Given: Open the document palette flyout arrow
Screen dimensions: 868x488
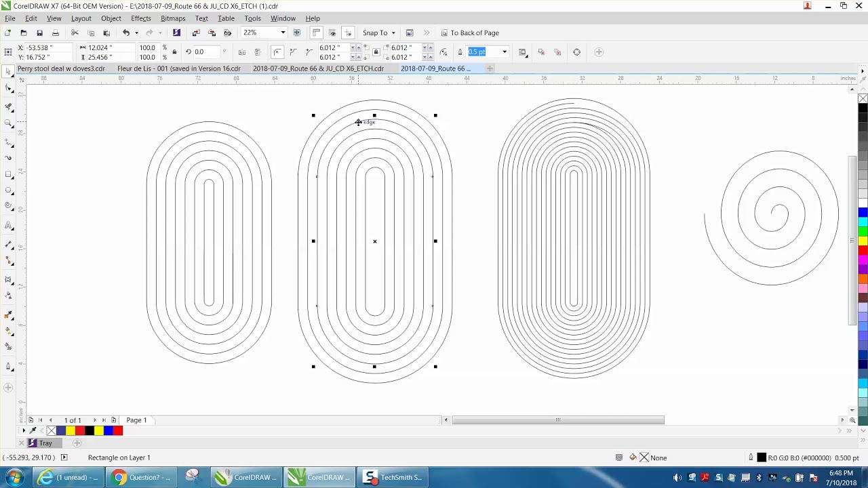Looking at the screenshot, I should tap(24, 430).
